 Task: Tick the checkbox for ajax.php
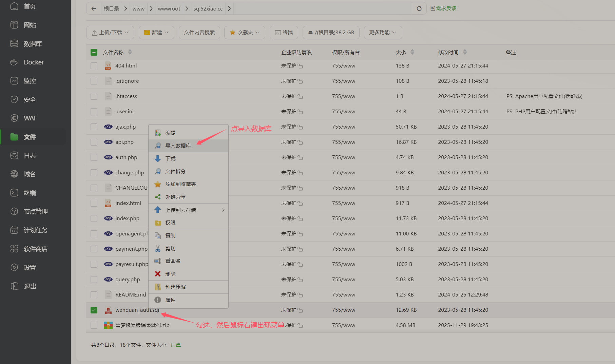94,127
